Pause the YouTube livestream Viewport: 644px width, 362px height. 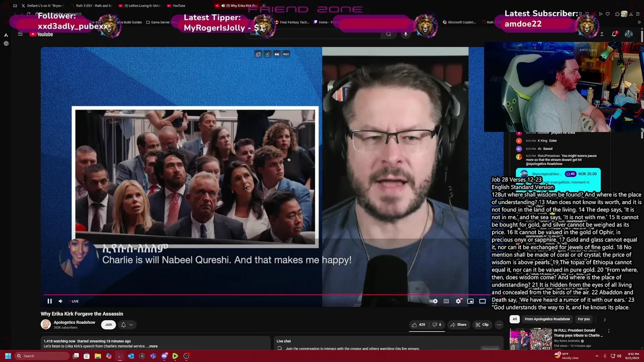point(49,301)
